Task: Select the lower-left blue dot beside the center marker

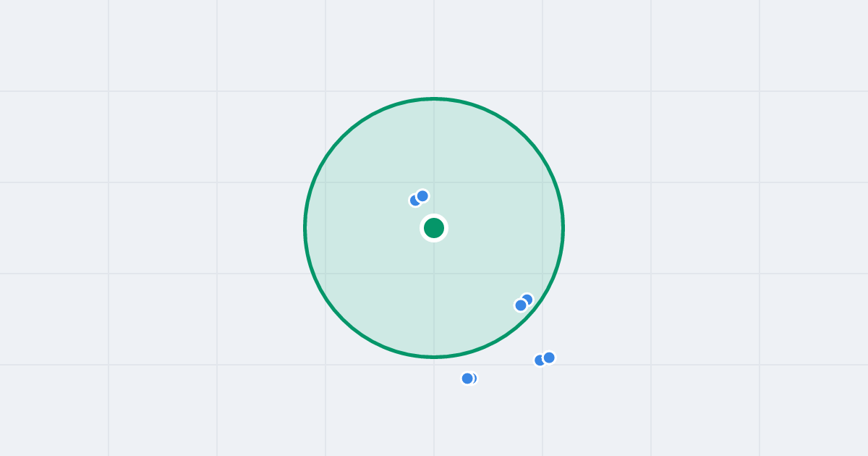Action: tap(414, 200)
